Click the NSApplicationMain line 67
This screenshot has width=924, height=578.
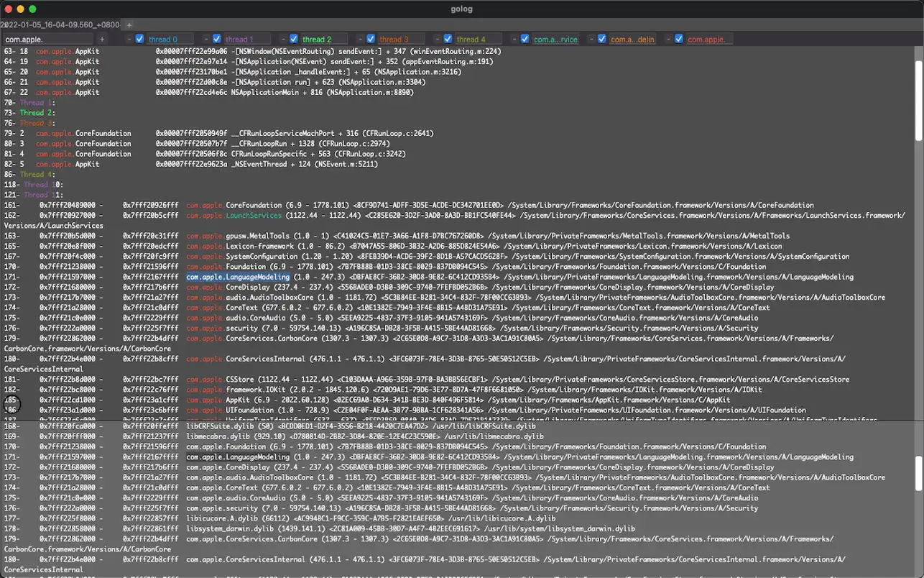coord(208,92)
